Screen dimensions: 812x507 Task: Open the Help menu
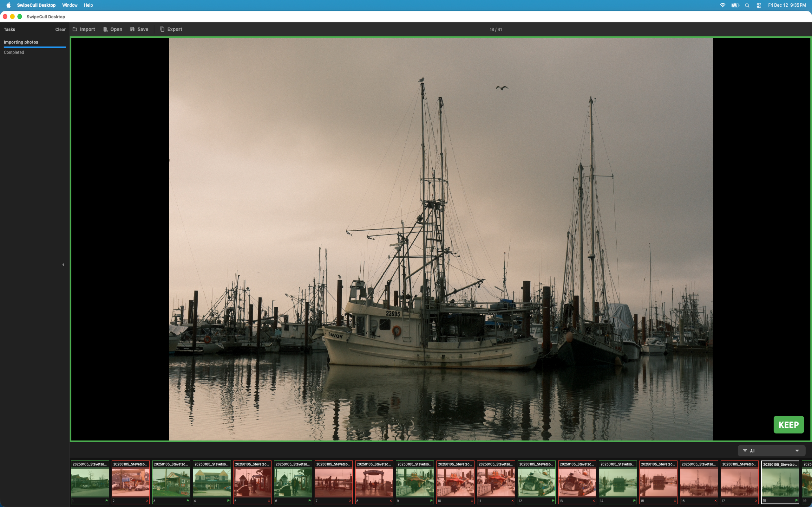pos(88,5)
